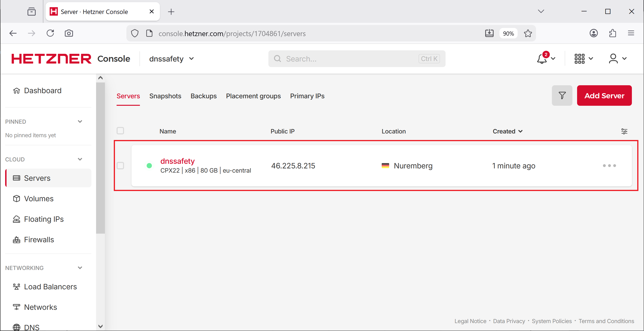644x331 pixels.
Task: Select Floating IPs from the sidebar
Action: click(44, 219)
